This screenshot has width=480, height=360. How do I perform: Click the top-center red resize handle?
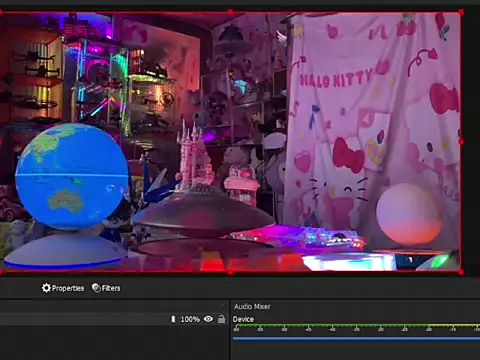(230, 12)
